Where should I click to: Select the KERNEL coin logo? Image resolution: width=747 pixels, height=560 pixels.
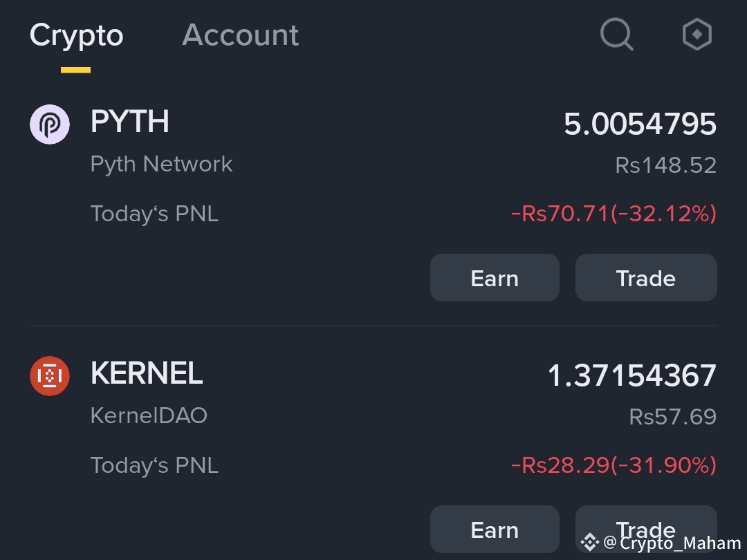tap(50, 375)
